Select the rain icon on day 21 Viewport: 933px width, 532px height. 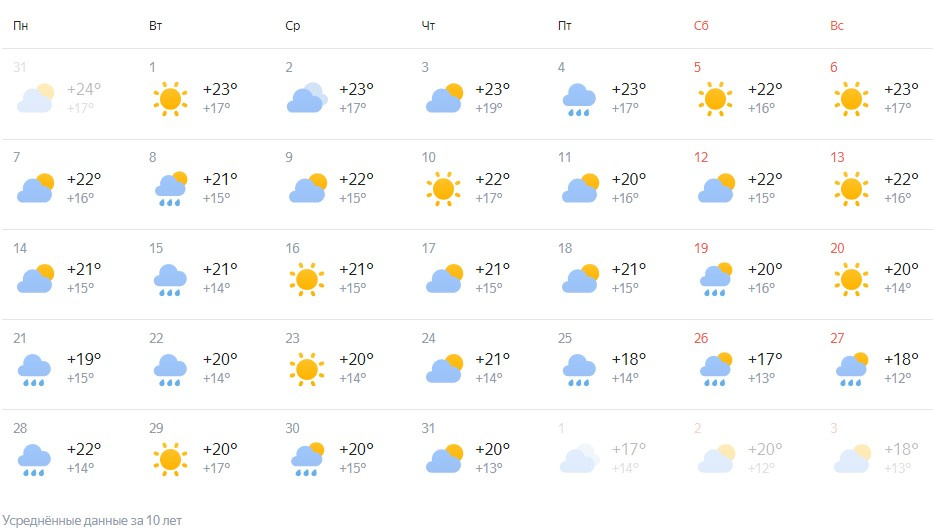[34, 370]
